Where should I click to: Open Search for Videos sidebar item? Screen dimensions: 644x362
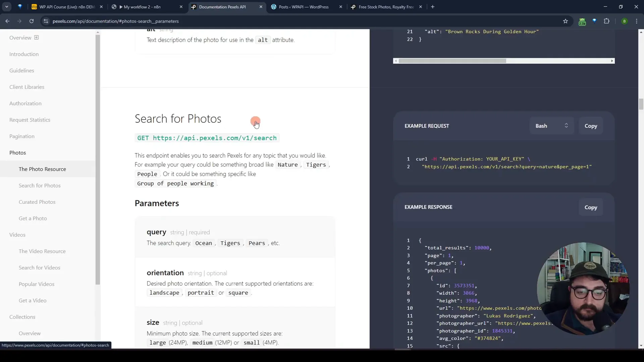[x=40, y=268]
